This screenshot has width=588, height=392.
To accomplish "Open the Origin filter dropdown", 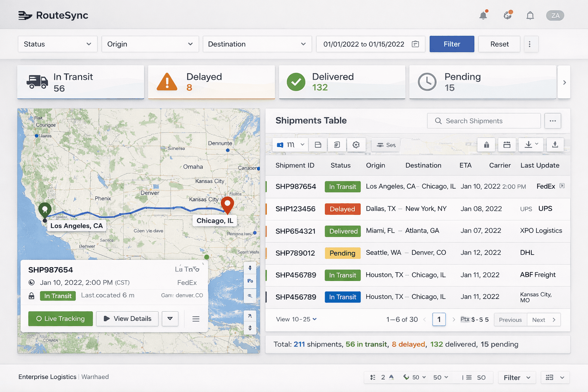I will pos(150,44).
